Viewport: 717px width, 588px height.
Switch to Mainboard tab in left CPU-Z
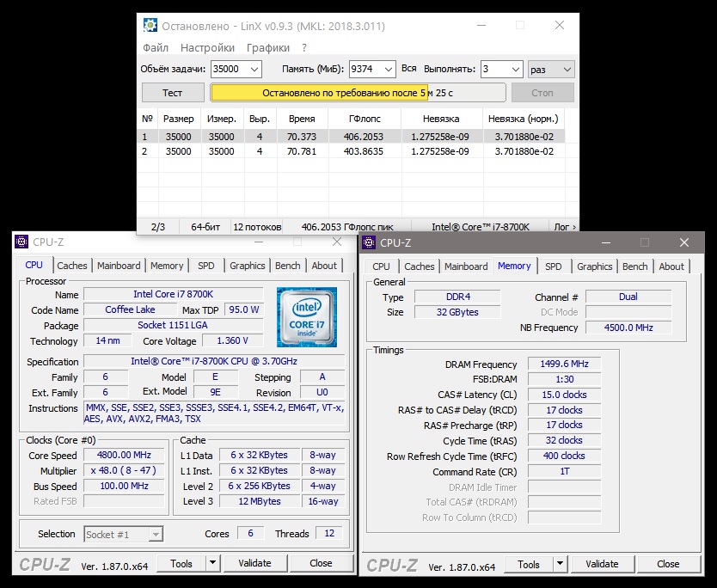pyautogui.click(x=119, y=266)
